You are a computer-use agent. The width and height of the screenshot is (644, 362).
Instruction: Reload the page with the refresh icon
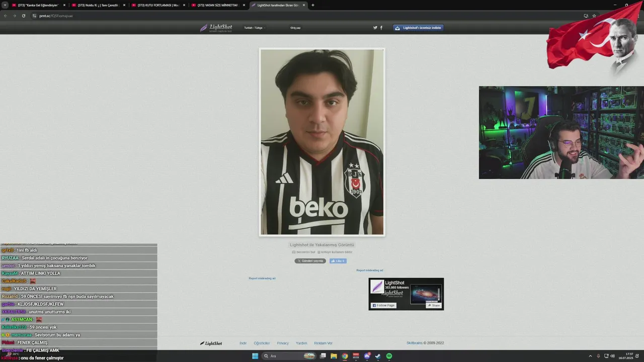[23, 16]
